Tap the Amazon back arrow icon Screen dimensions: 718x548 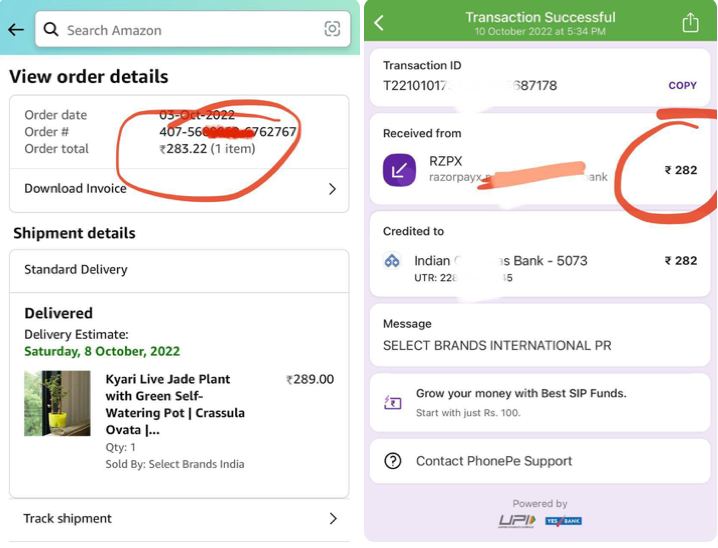(16, 30)
